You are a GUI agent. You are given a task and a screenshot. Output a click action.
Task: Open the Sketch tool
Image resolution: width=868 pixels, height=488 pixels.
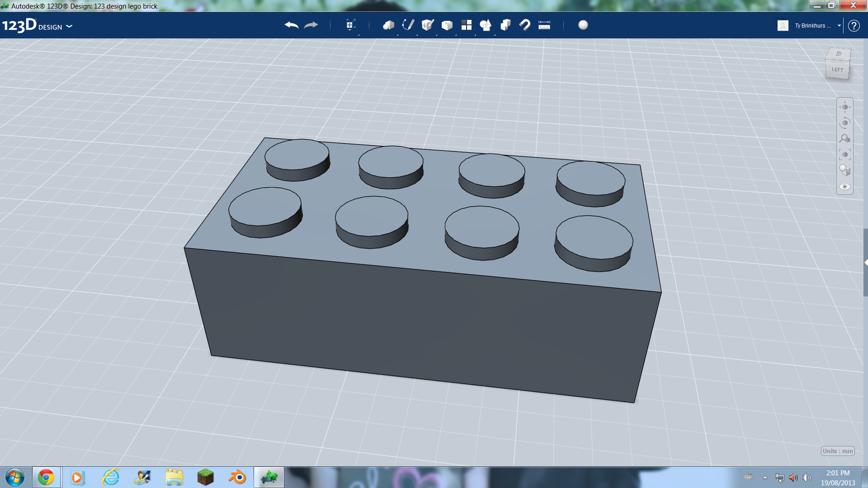(407, 25)
